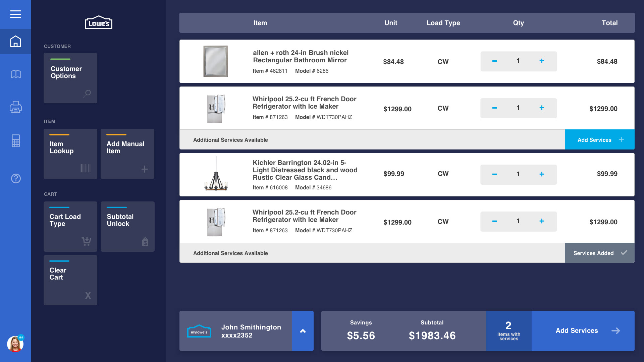The height and width of the screenshot is (362, 644).
Task: Select the Add Manual Item tile
Action: [127, 154]
